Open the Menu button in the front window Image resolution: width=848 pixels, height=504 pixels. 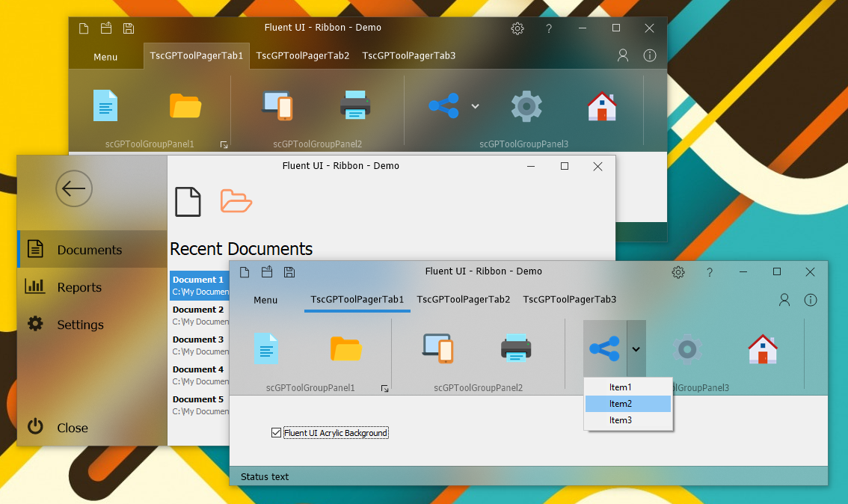[265, 300]
